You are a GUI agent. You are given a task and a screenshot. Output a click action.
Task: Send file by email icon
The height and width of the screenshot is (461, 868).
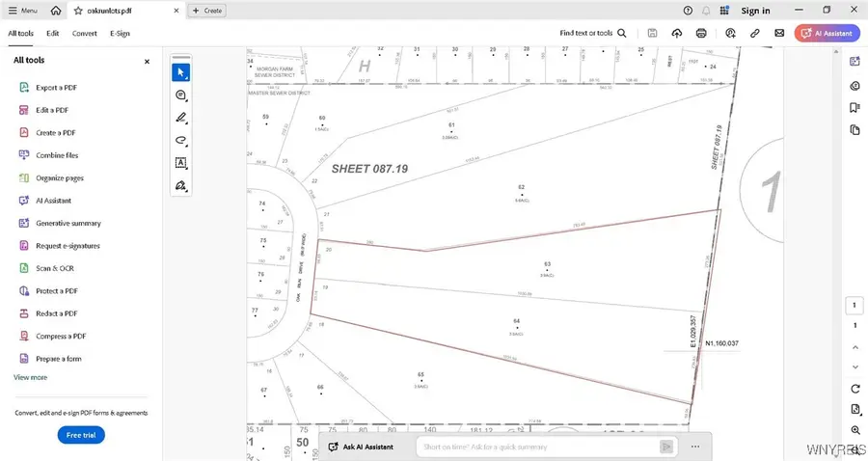pyautogui.click(x=777, y=33)
